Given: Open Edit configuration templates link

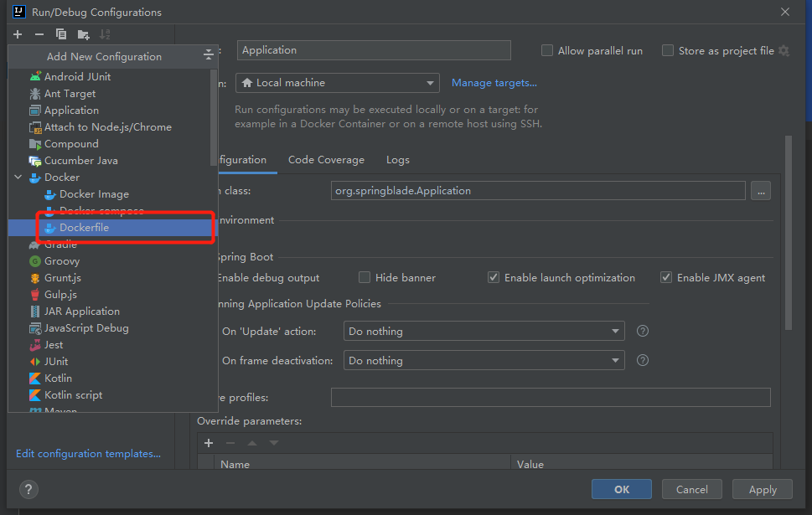Looking at the screenshot, I should [88, 453].
